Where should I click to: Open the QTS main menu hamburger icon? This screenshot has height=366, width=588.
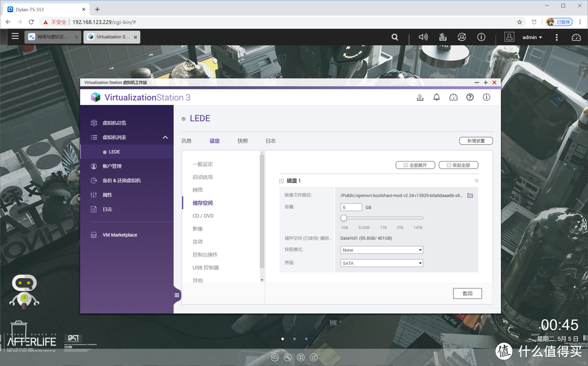click(15, 36)
